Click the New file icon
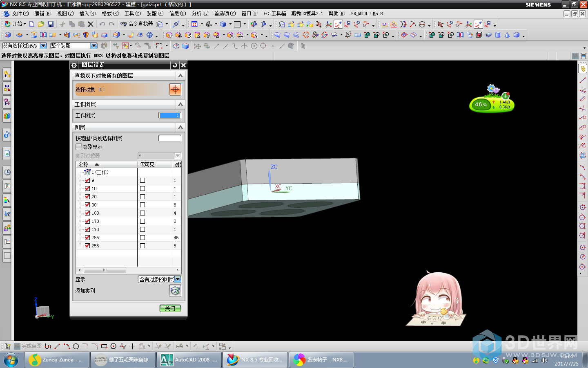 coord(32,24)
